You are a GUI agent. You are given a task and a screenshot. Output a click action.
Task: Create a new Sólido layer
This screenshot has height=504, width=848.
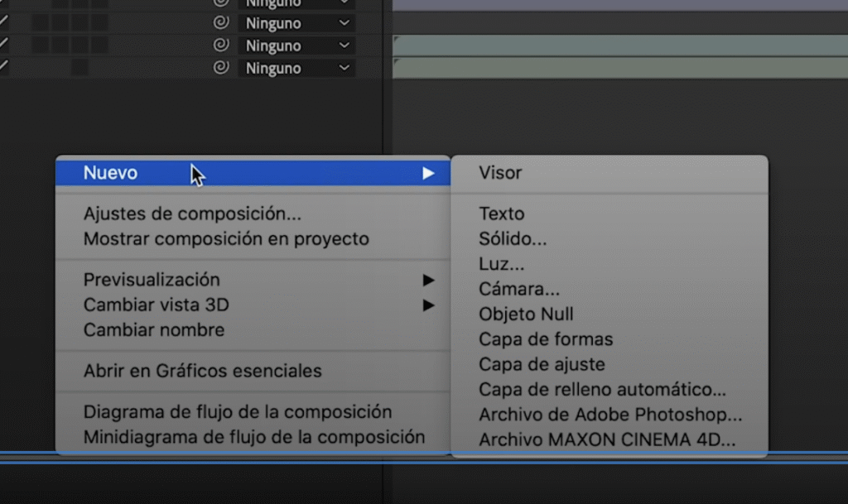(x=513, y=239)
